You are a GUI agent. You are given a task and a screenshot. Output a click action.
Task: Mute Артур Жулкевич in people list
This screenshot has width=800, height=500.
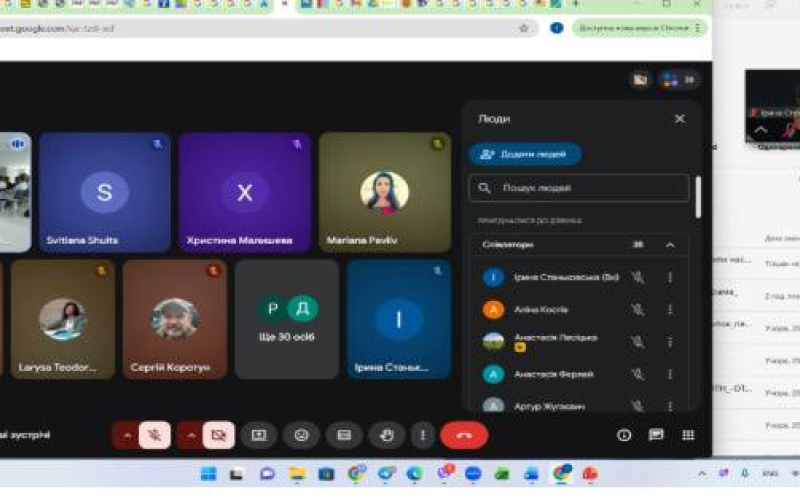pos(638,406)
